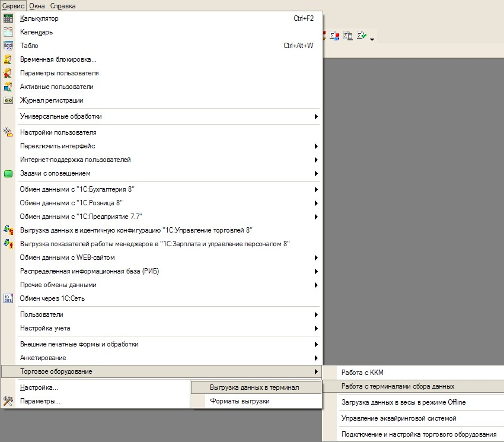The width and height of the screenshot is (504, 442).
Task: Expand Распределенная информационная база arrow
Action: pos(316,272)
